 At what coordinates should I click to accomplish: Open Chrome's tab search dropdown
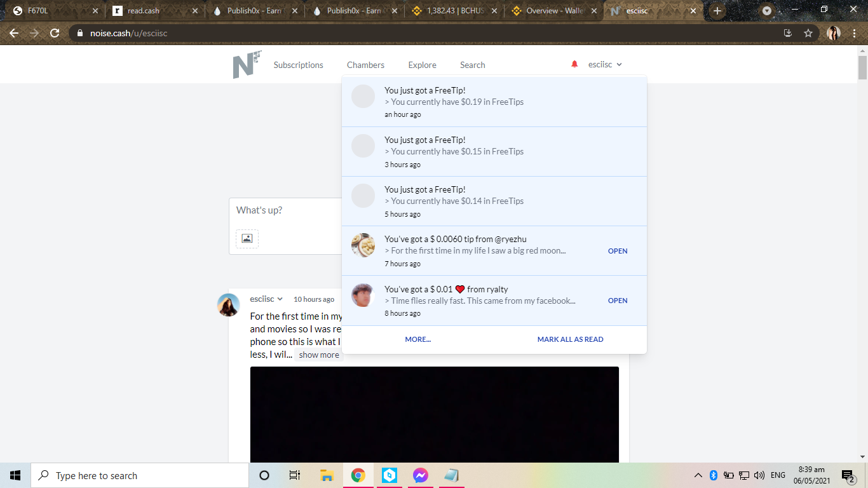(x=767, y=11)
